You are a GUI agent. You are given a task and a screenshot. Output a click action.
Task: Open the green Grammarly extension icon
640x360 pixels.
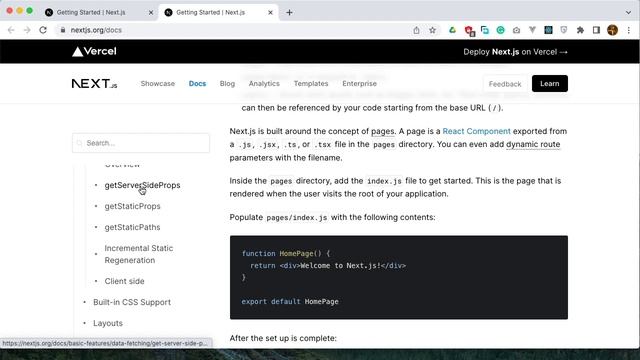[x=500, y=30]
